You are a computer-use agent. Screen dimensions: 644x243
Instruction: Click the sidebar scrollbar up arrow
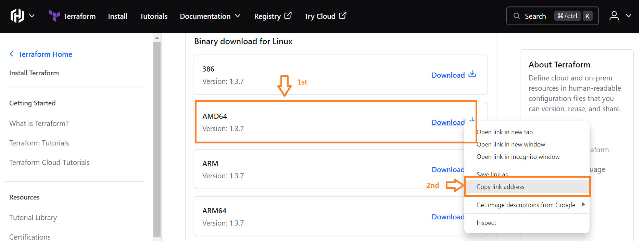click(x=157, y=38)
